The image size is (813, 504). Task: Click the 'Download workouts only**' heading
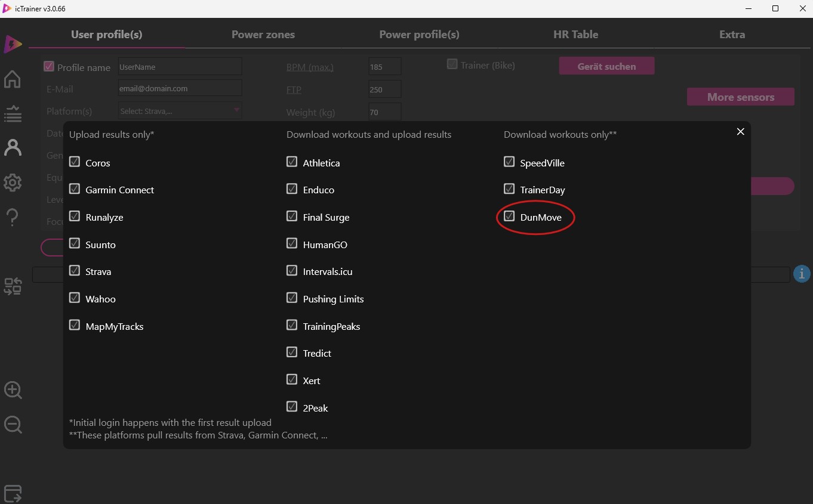pos(560,134)
